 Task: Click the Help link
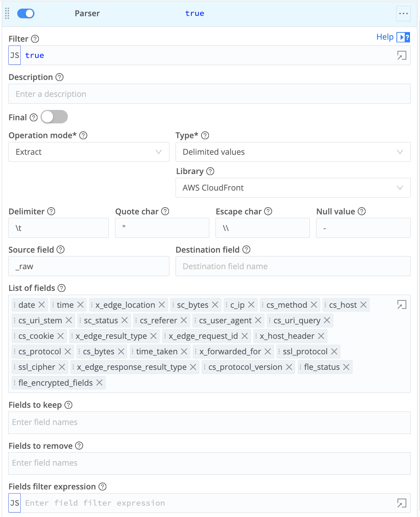point(385,37)
